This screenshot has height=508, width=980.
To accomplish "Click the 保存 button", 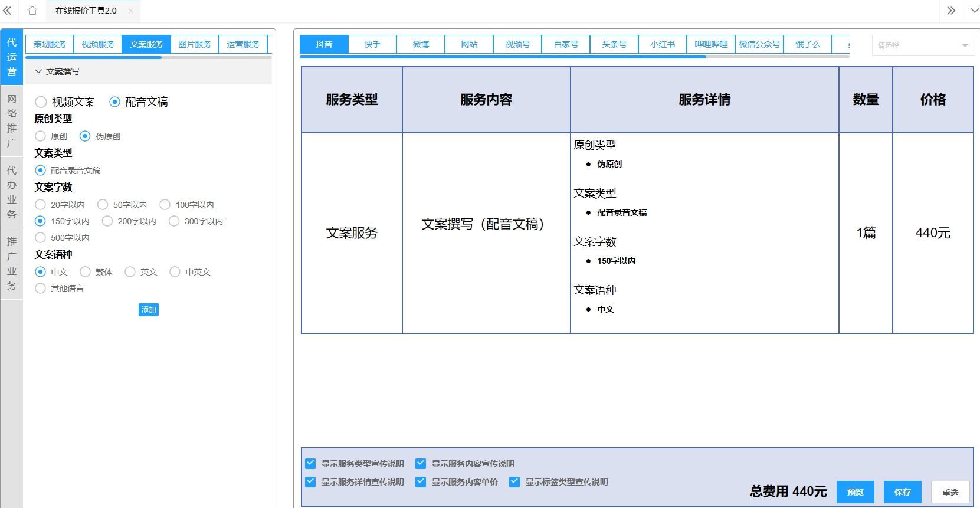I will pos(902,492).
